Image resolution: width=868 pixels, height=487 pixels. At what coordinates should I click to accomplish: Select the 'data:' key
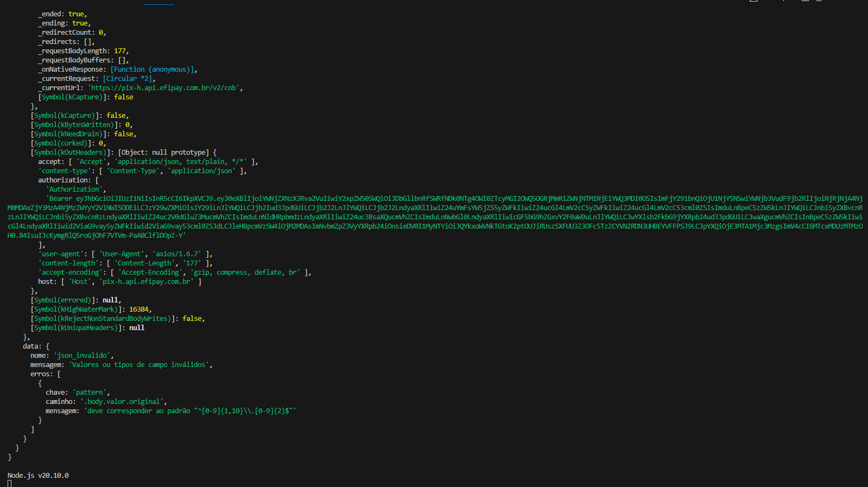click(x=32, y=346)
